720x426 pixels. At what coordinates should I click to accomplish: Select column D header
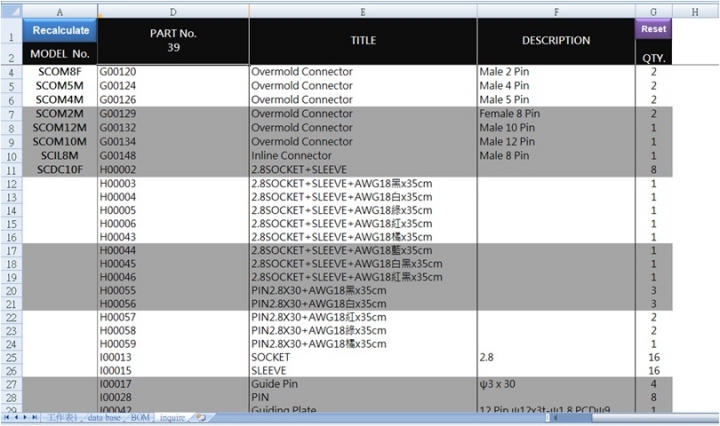[x=173, y=12]
